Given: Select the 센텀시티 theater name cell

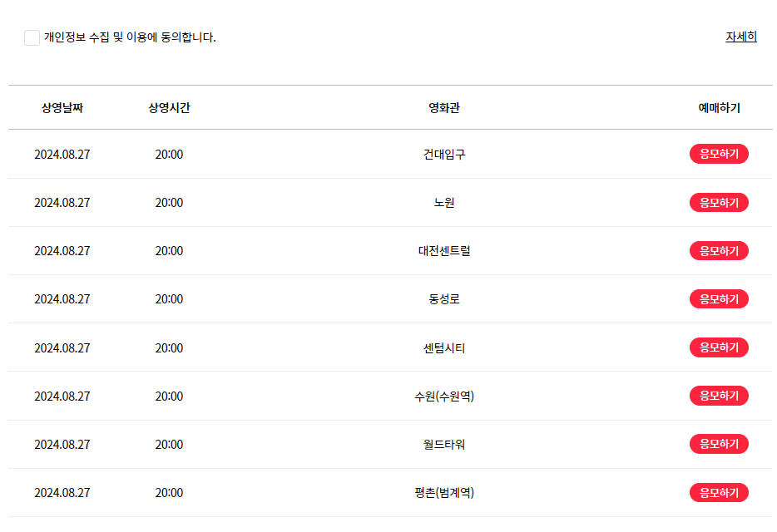Looking at the screenshot, I should (x=444, y=347).
